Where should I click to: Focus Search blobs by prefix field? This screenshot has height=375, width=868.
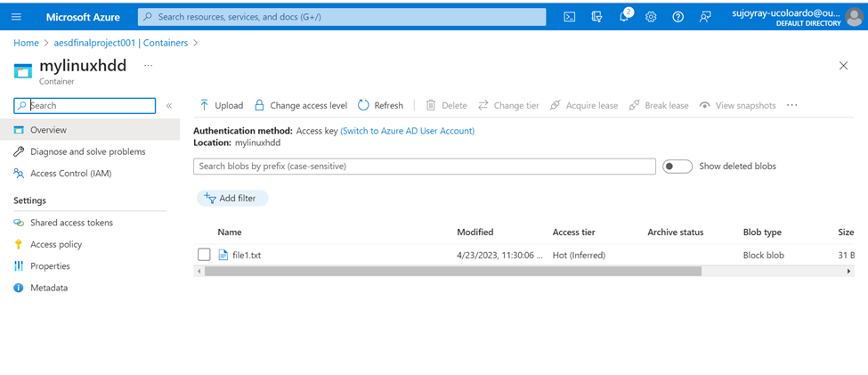[x=425, y=167]
